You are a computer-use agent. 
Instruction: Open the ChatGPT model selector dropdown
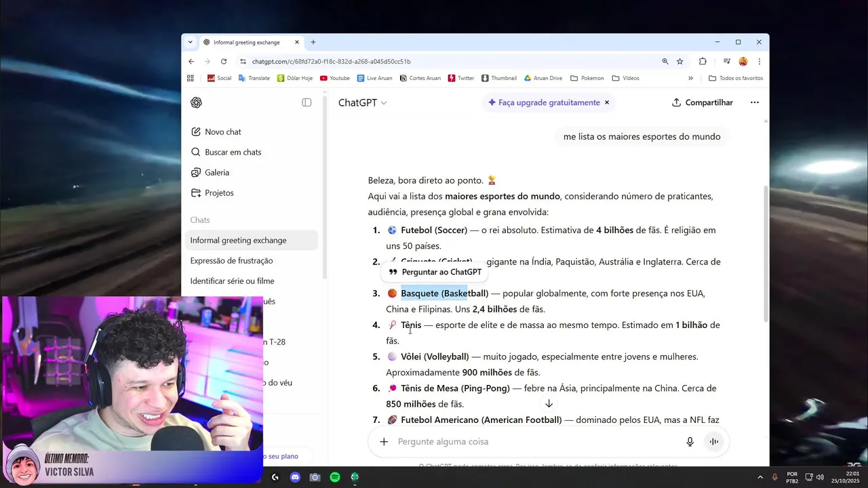362,102
